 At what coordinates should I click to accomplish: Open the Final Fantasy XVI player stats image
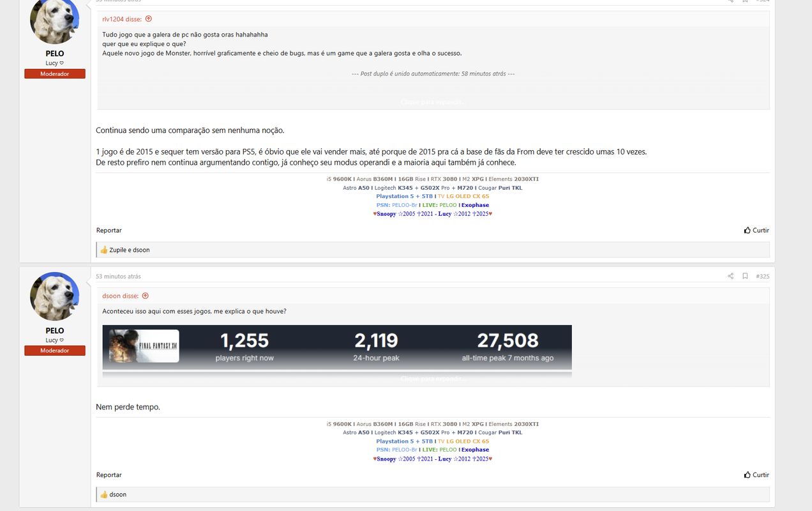[337, 347]
